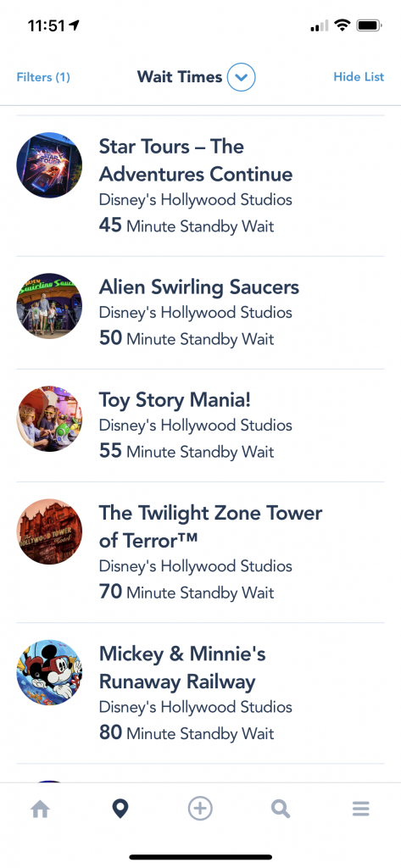Open Filters (1) options

[x=43, y=77]
